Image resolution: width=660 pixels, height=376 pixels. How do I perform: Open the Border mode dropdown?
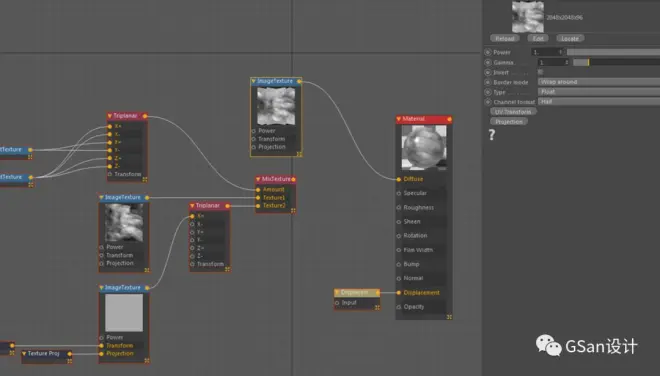click(599, 82)
